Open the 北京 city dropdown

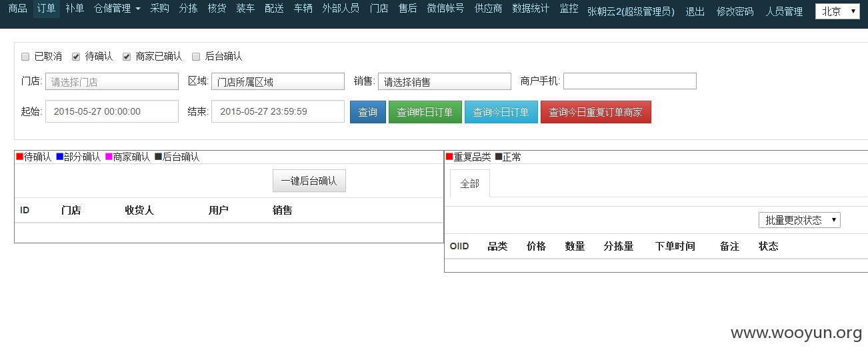click(x=837, y=11)
